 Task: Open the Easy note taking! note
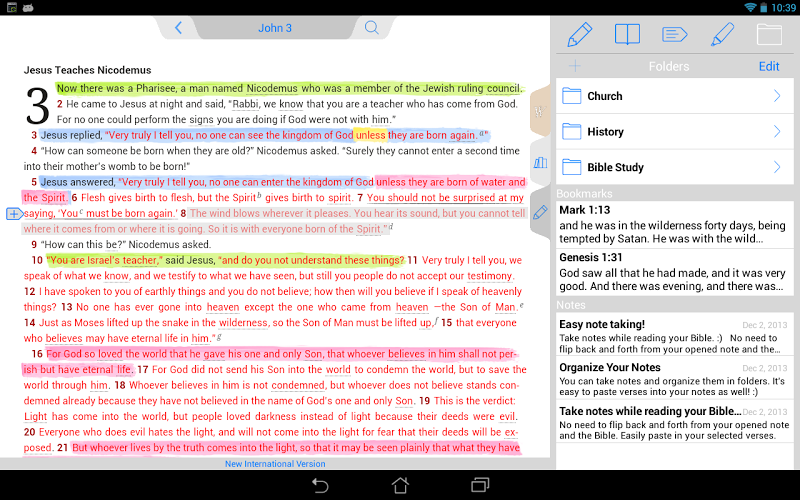(x=674, y=336)
